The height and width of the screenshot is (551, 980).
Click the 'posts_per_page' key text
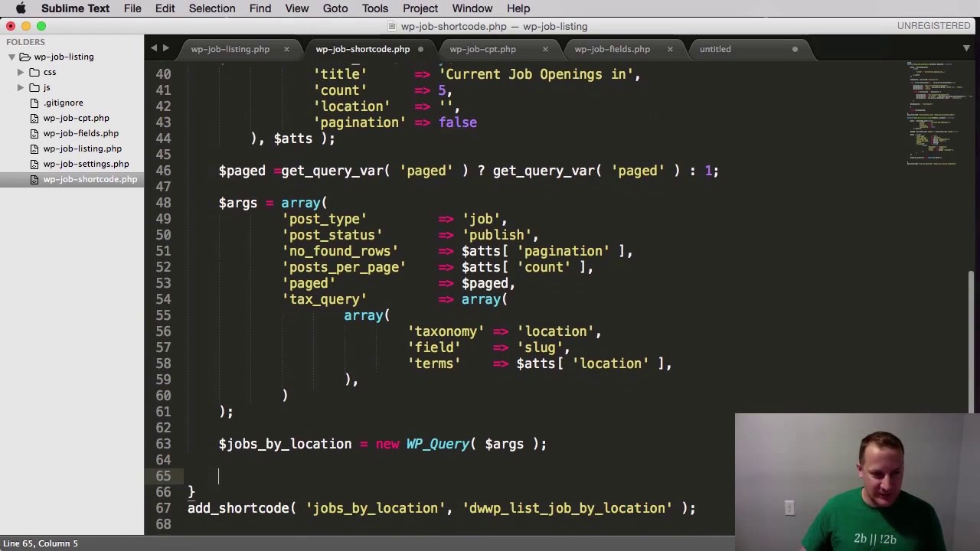[344, 267]
